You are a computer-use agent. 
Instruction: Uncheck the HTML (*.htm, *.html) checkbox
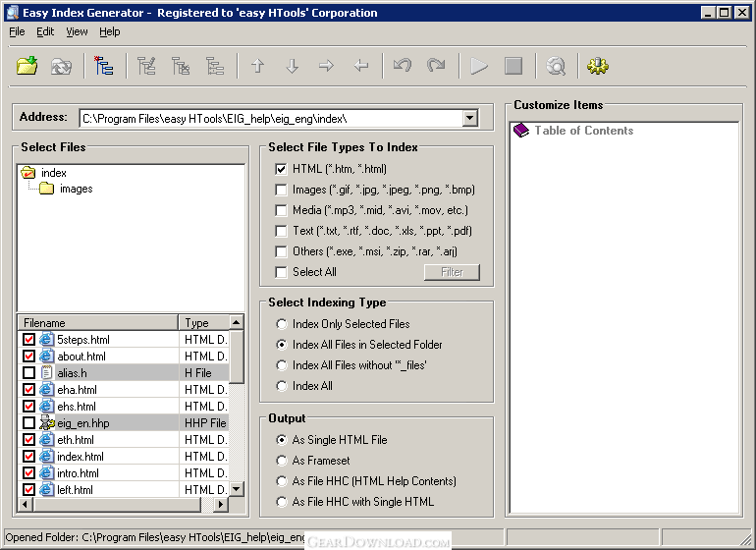tap(281, 169)
